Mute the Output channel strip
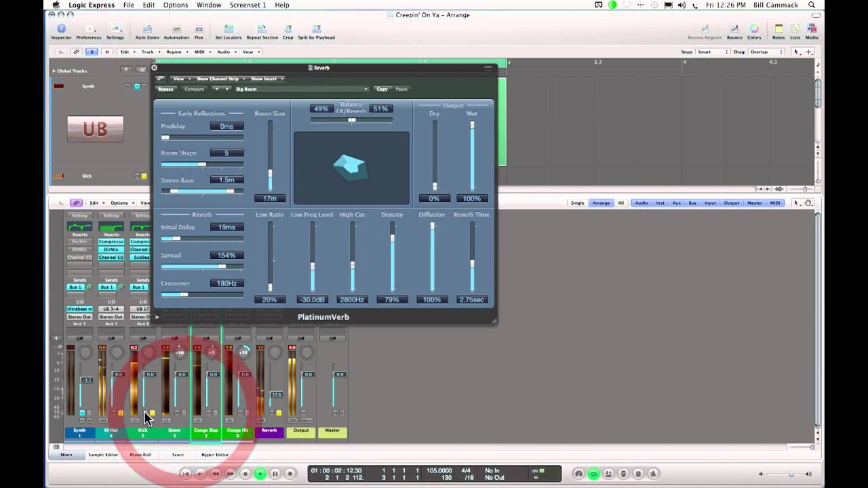Viewport: 868px width, 488px height. pyautogui.click(x=303, y=413)
